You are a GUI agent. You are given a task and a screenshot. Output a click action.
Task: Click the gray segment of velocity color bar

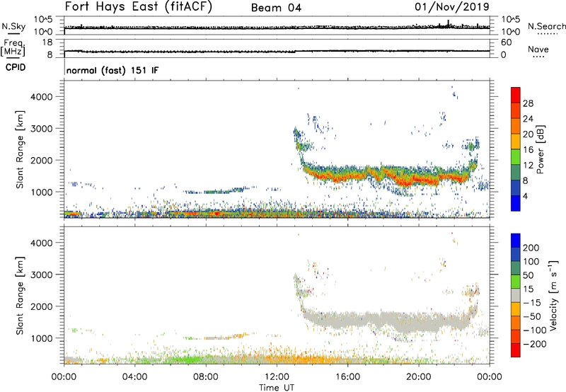(x=516, y=295)
